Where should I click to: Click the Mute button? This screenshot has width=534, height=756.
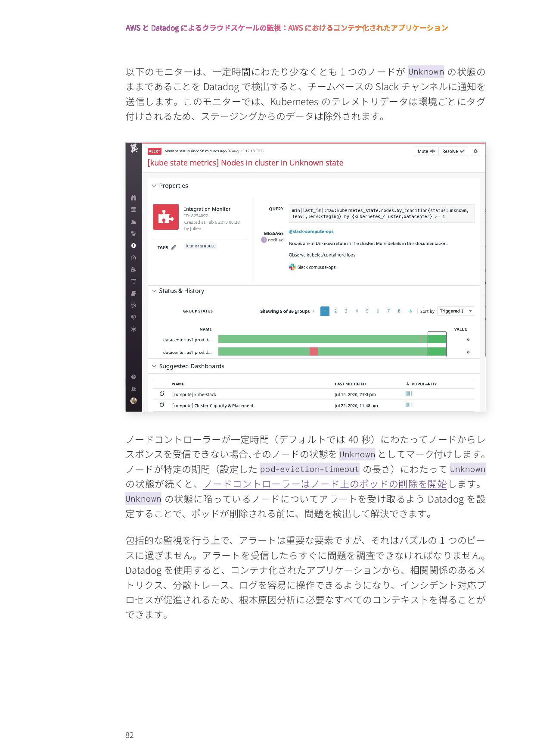click(426, 151)
